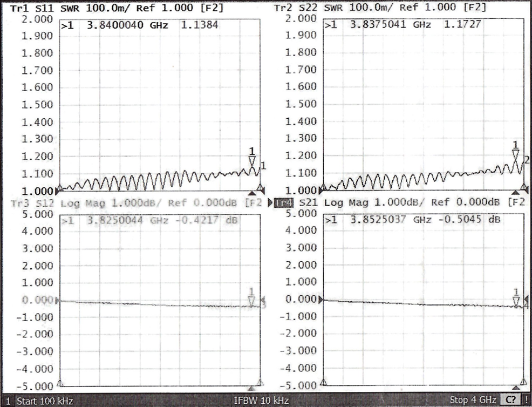Click marker 1 triangle on S11 trace

pos(252,161)
